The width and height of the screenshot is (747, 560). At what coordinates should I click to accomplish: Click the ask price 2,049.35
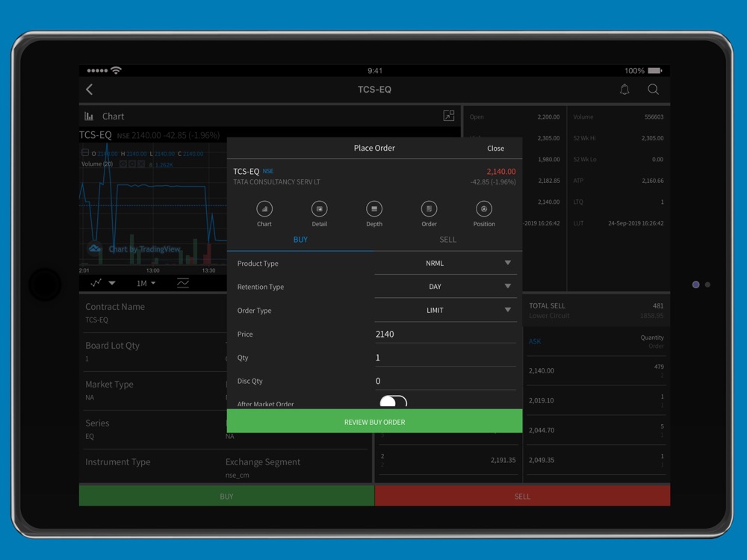pyautogui.click(x=542, y=460)
